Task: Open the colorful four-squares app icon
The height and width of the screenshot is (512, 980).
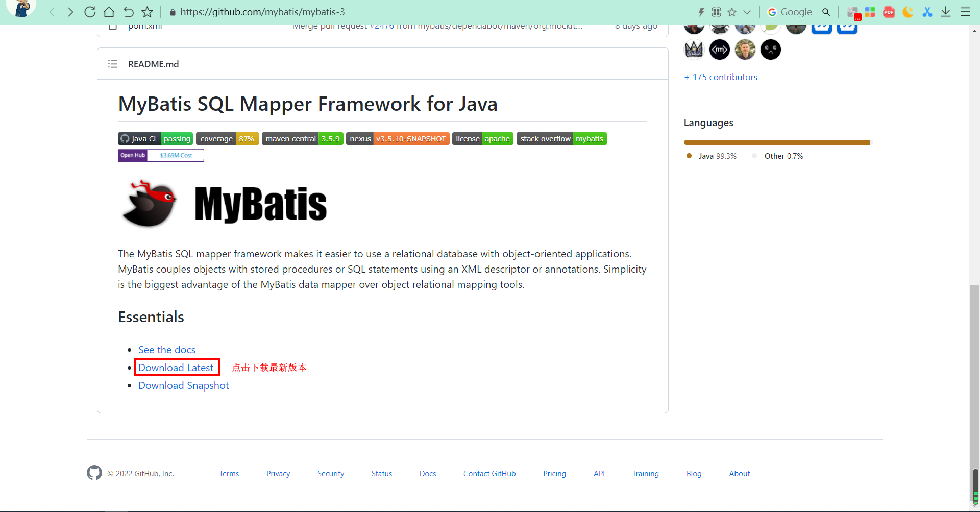Action: pyautogui.click(x=870, y=12)
